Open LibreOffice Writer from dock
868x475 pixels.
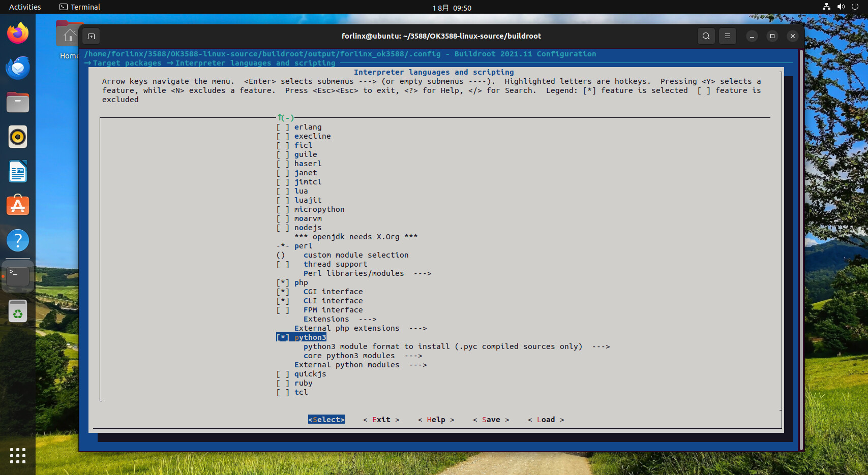click(18, 172)
